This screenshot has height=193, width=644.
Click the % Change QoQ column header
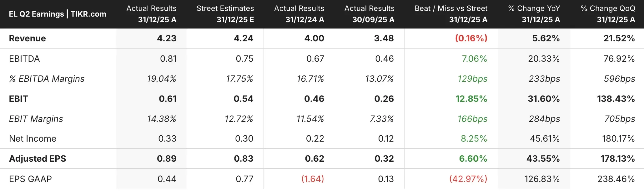pos(608,14)
